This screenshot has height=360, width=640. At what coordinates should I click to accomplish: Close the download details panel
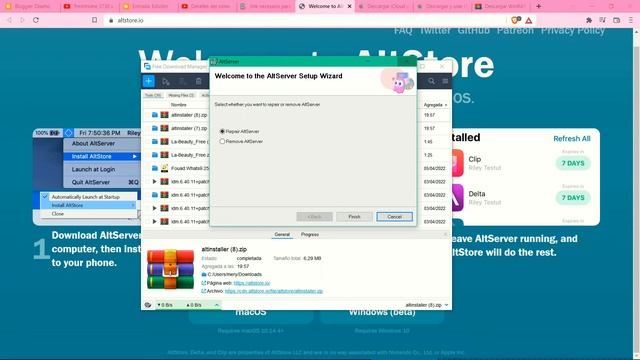tap(445, 234)
